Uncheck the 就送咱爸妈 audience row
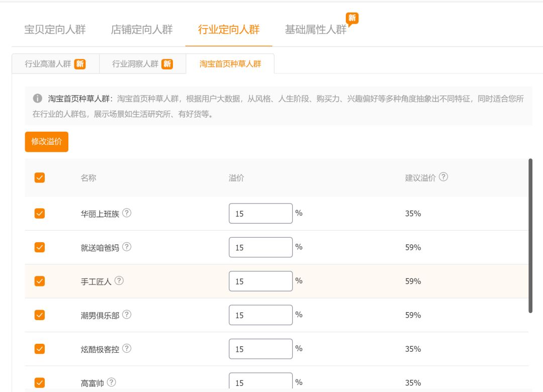The width and height of the screenshot is (543, 392). coord(40,247)
